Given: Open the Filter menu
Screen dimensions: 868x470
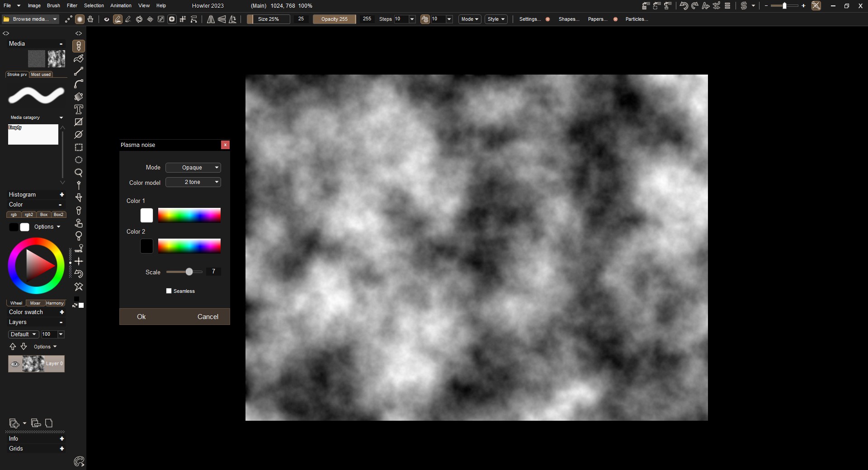Looking at the screenshot, I should (72, 5).
